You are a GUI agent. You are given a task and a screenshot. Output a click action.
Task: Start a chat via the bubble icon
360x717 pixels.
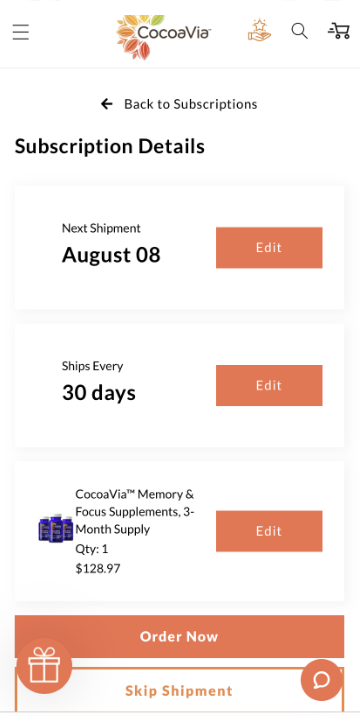point(322,680)
